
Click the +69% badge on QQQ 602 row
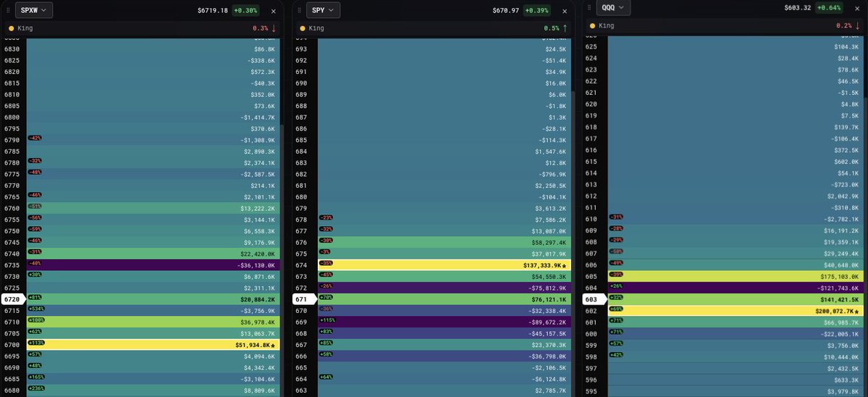(x=616, y=309)
